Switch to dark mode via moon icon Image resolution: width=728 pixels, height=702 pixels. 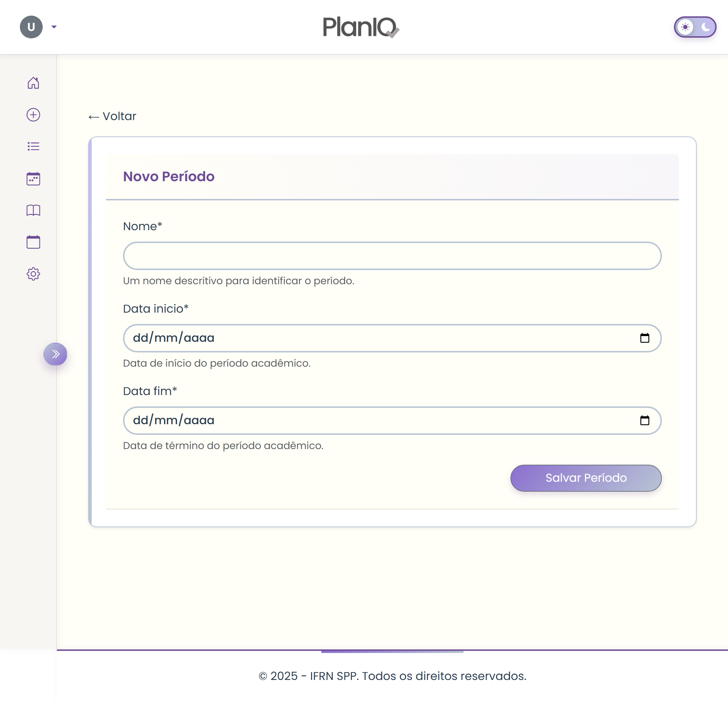click(x=705, y=27)
